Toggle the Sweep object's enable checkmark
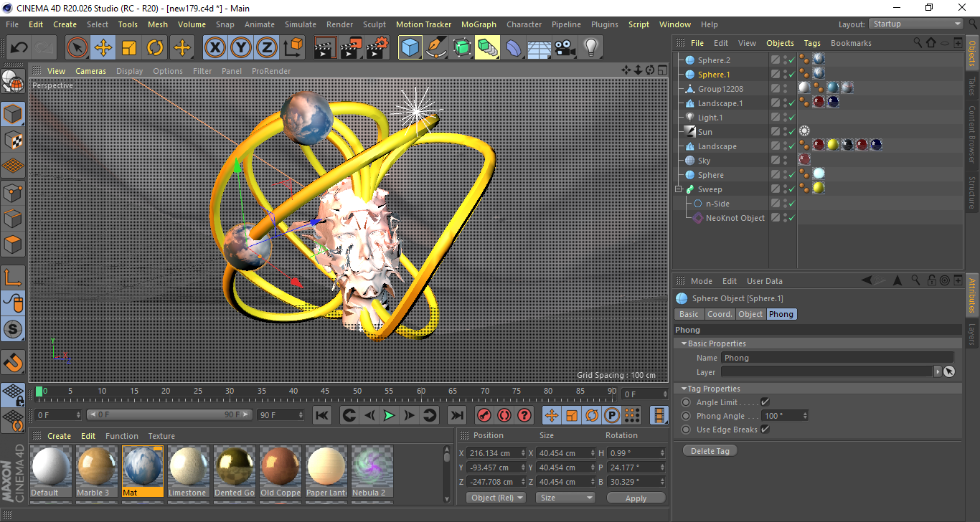The height and width of the screenshot is (522, 980). (x=791, y=189)
